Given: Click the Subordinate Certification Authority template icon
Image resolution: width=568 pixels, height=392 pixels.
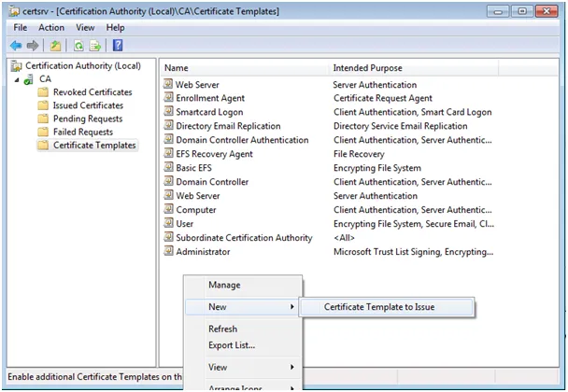Looking at the screenshot, I should (x=168, y=237).
